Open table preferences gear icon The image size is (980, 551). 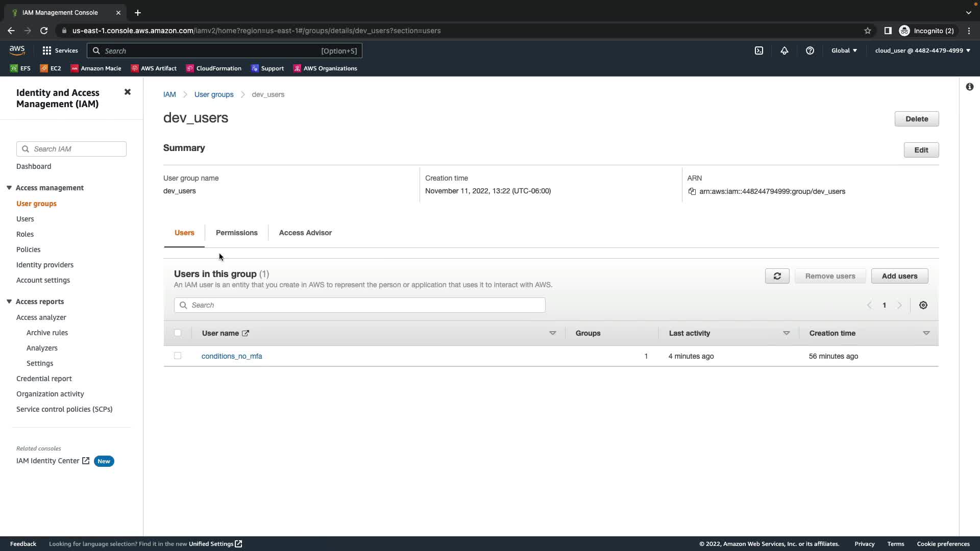tap(923, 305)
